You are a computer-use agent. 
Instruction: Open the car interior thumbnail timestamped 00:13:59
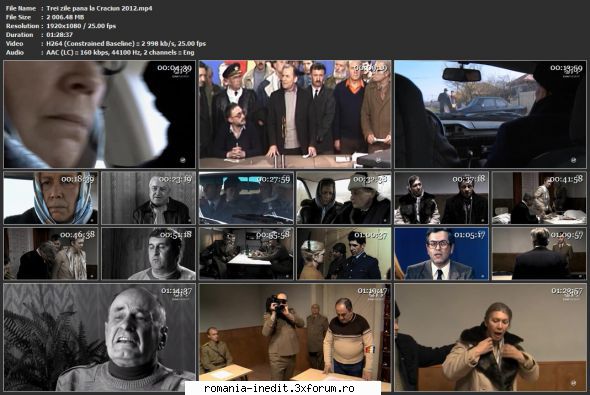coord(490,114)
